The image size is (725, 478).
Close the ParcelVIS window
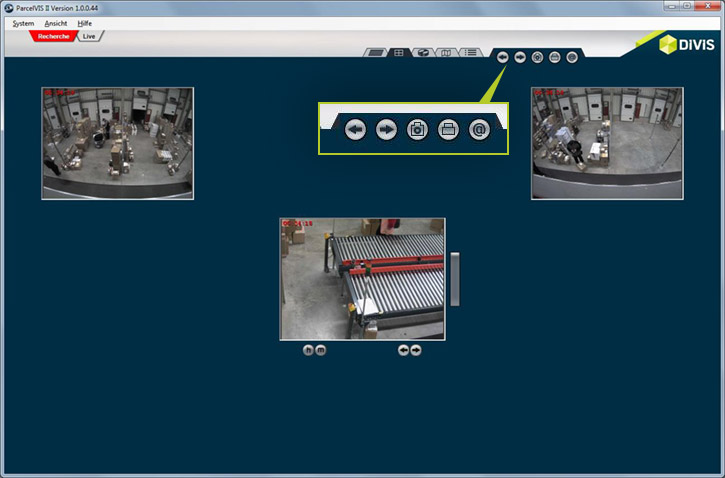click(x=707, y=6)
